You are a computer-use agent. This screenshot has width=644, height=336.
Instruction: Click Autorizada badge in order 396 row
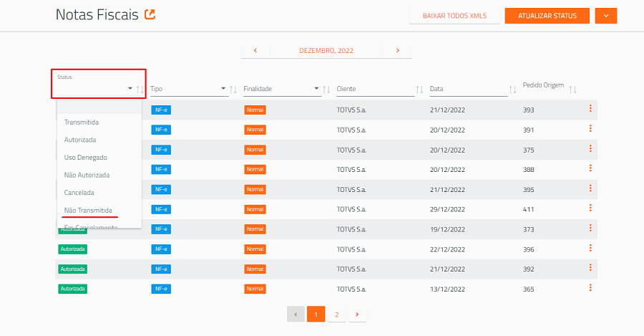tap(73, 249)
